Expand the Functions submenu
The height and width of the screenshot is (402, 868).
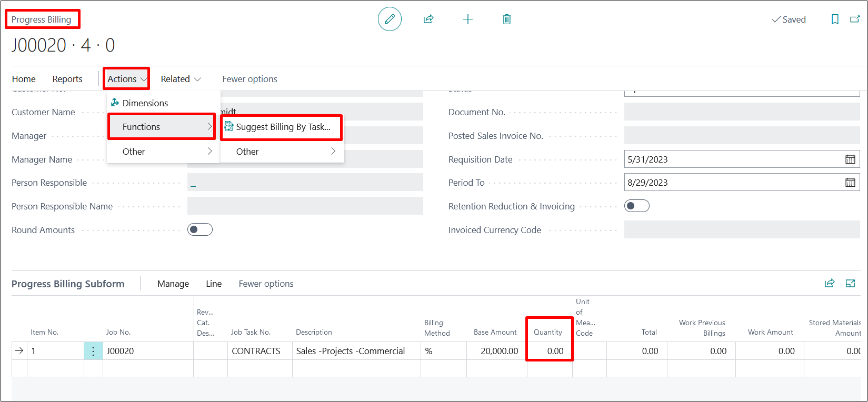(162, 127)
